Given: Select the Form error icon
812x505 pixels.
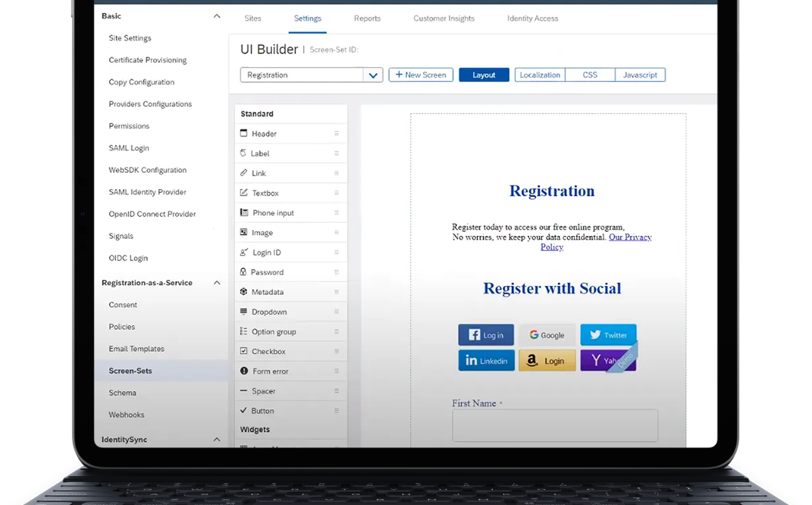Looking at the screenshot, I should 244,371.
